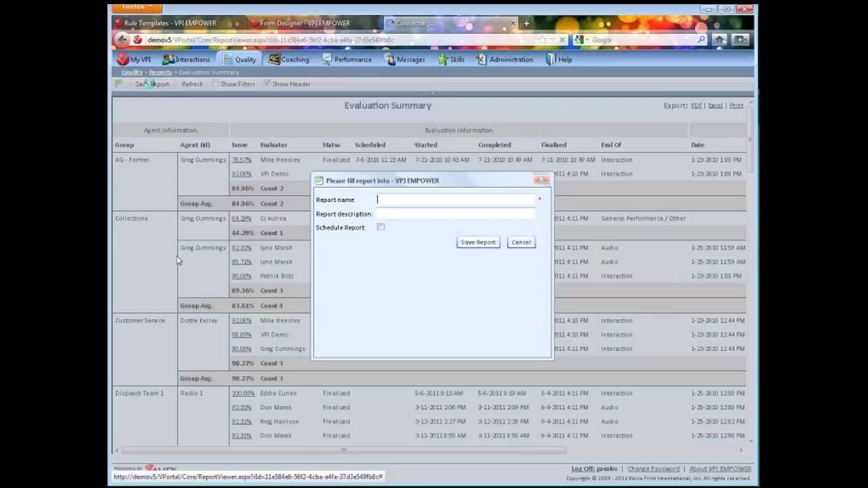Close the Connecting tab

click(513, 23)
